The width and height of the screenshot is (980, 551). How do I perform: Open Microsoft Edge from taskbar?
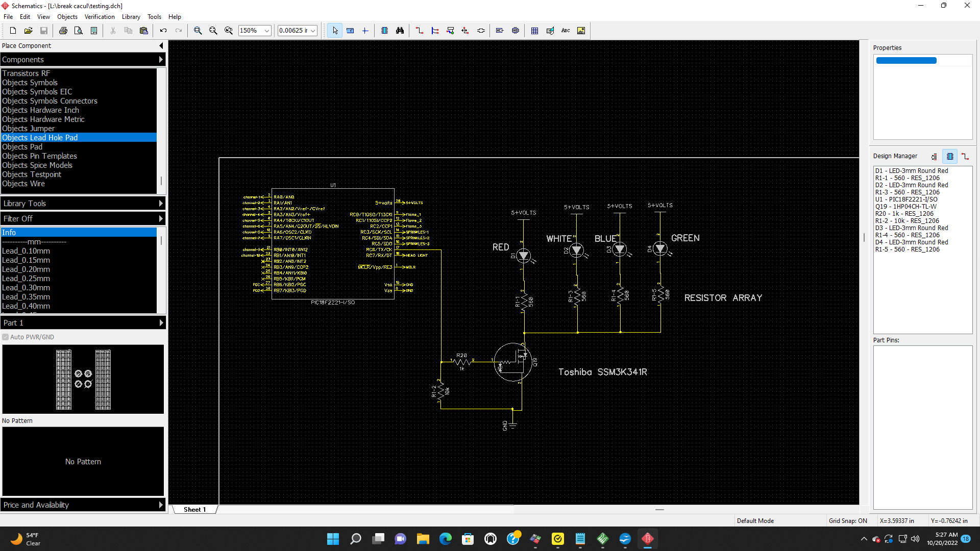click(446, 539)
